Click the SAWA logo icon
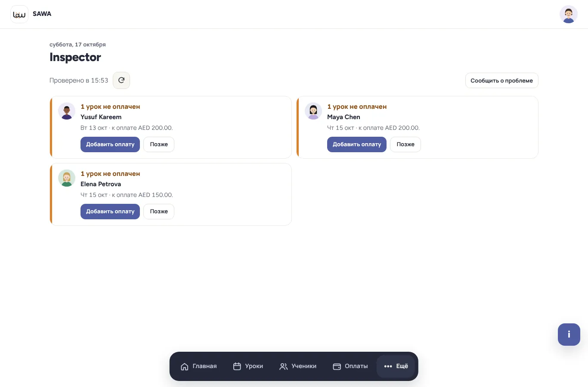 [x=19, y=14]
